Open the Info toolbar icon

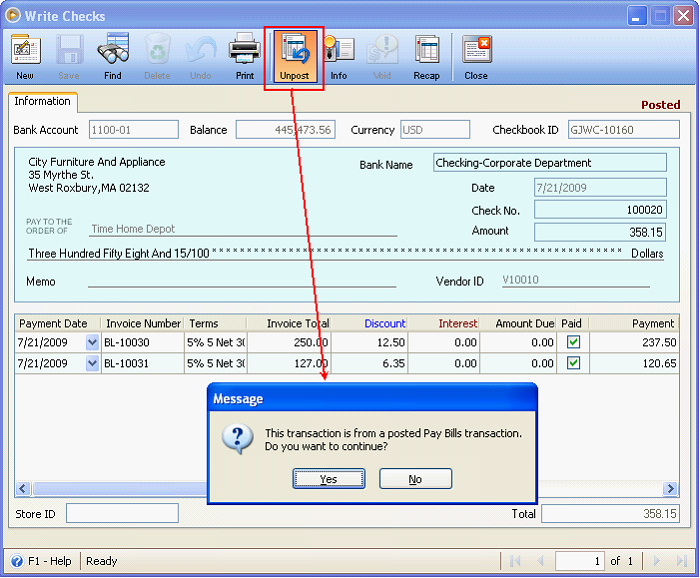pyautogui.click(x=339, y=49)
